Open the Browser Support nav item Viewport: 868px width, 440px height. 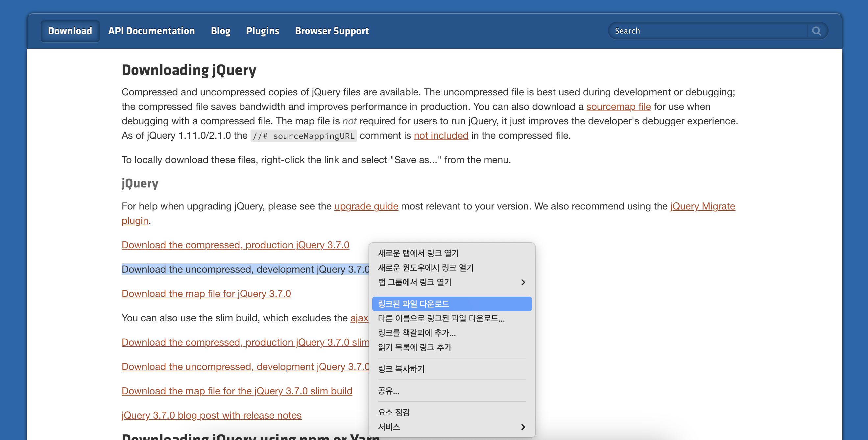click(331, 31)
